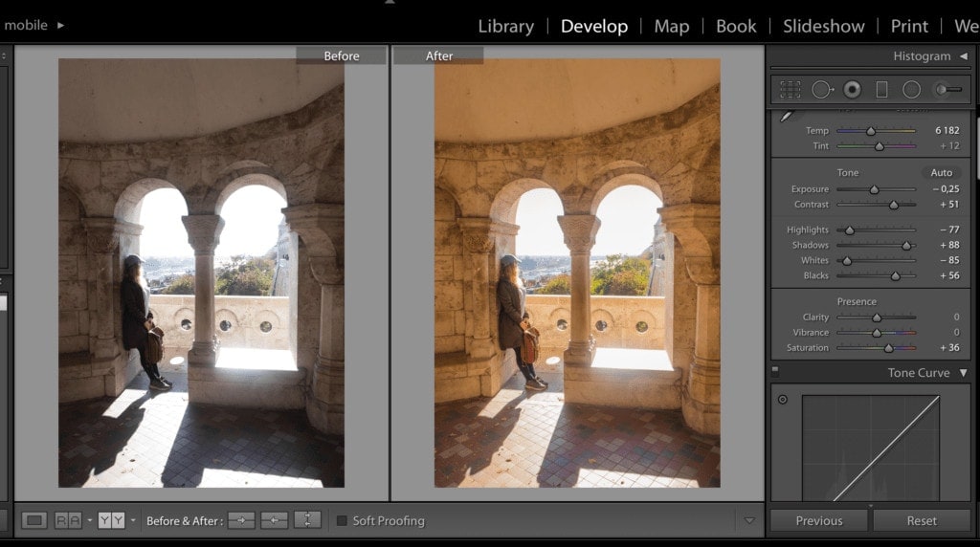This screenshot has width=980, height=547.
Task: Open the Slideshow module
Action: click(823, 26)
